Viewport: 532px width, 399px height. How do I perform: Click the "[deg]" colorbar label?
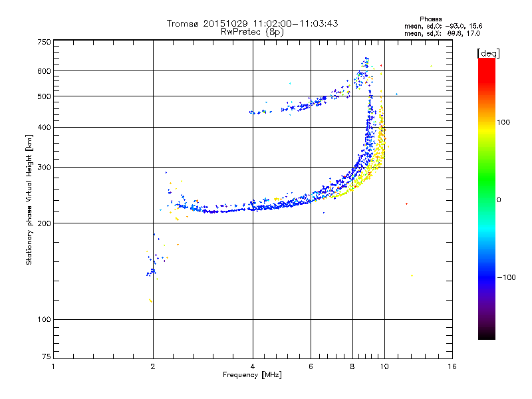point(488,53)
